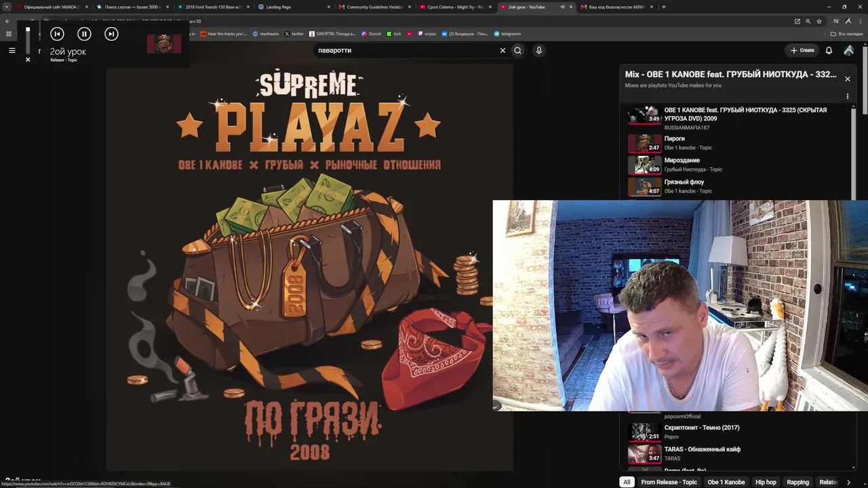Open the twitter bookmark
This screenshot has height=488, width=868.
pyautogui.click(x=294, y=33)
